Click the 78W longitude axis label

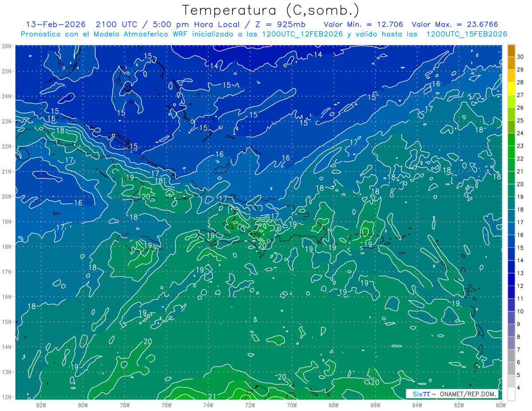pos(125,405)
